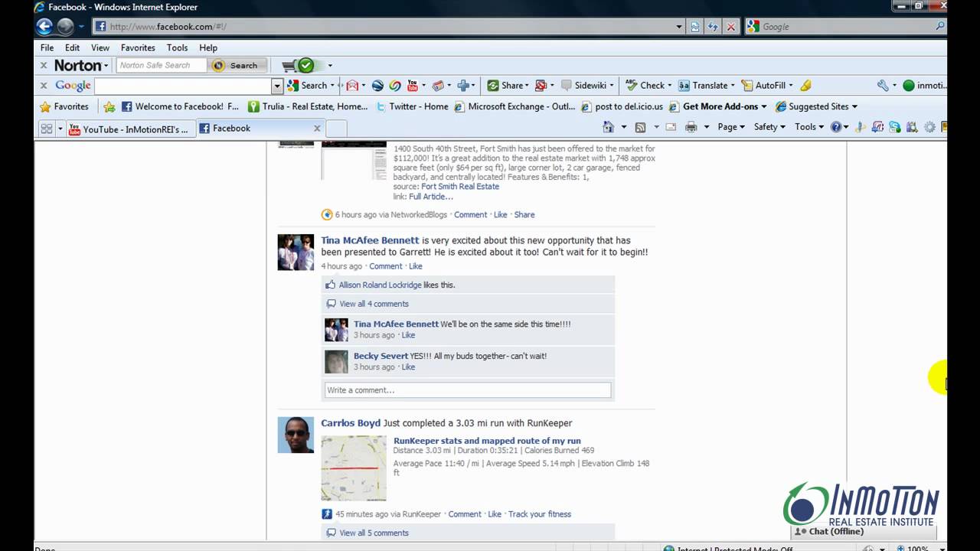
Task: Open RunKeeper stats and mapped route link
Action: pyautogui.click(x=487, y=441)
